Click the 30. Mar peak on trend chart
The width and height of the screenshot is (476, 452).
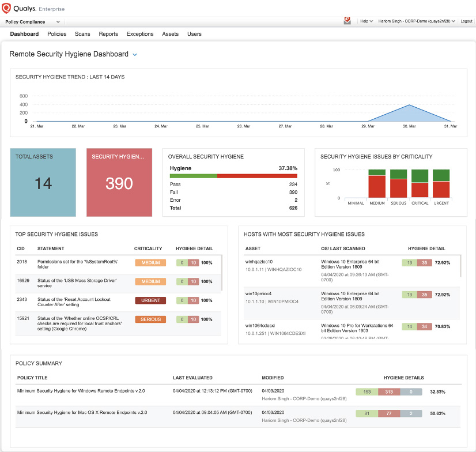pyautogui.click(x=409, y=106)
